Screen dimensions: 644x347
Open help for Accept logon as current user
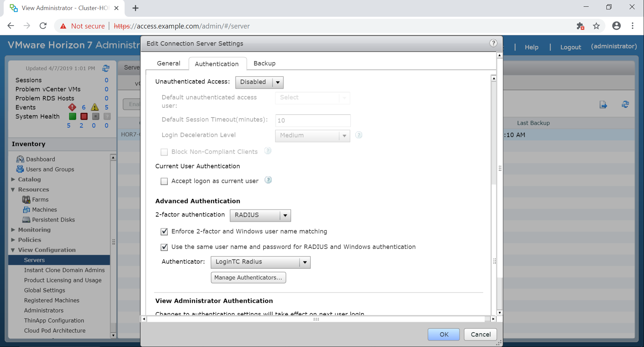[268, 180]
